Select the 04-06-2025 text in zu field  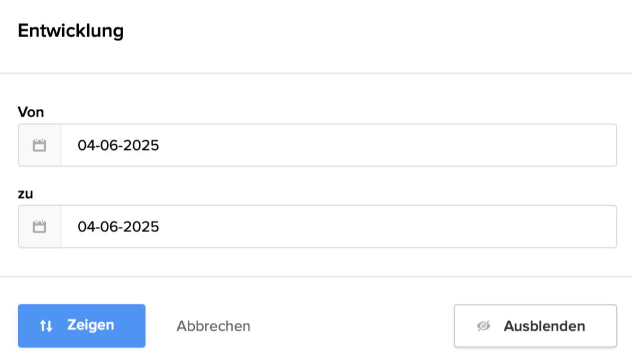click(119, 227)
